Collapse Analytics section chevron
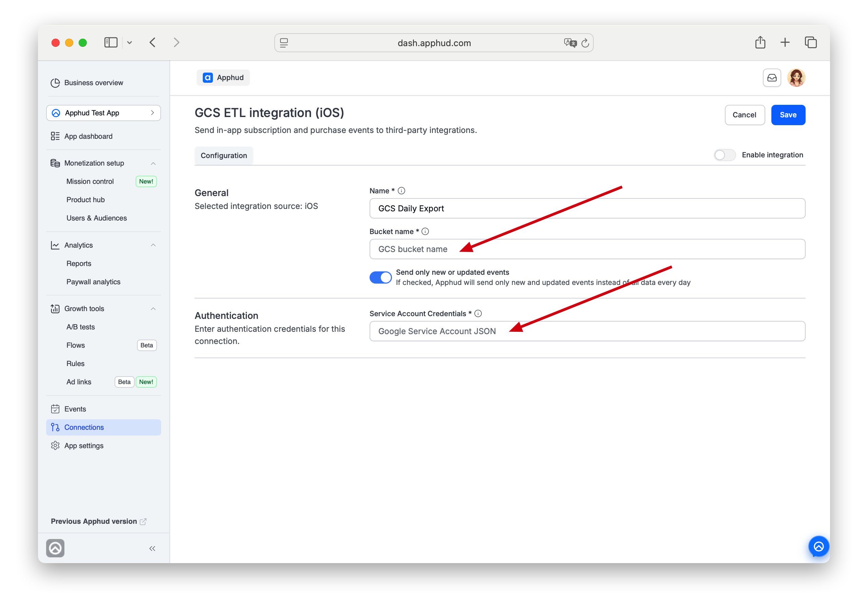Screen dimensions: 868x614 pyautogui.click(x=153, y=245)
